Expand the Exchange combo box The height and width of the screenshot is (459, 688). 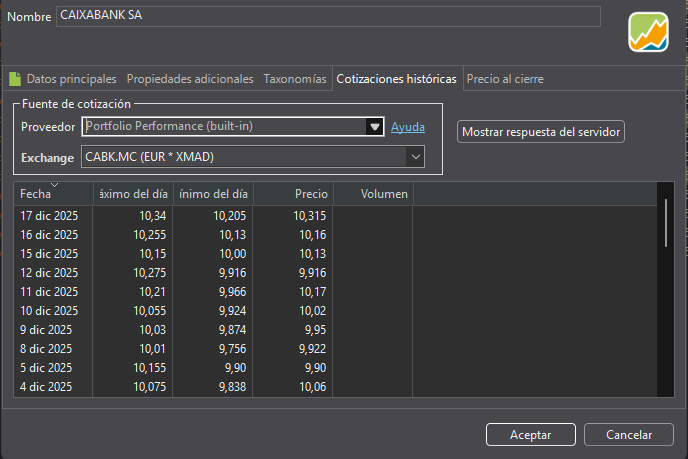[415, 157]
